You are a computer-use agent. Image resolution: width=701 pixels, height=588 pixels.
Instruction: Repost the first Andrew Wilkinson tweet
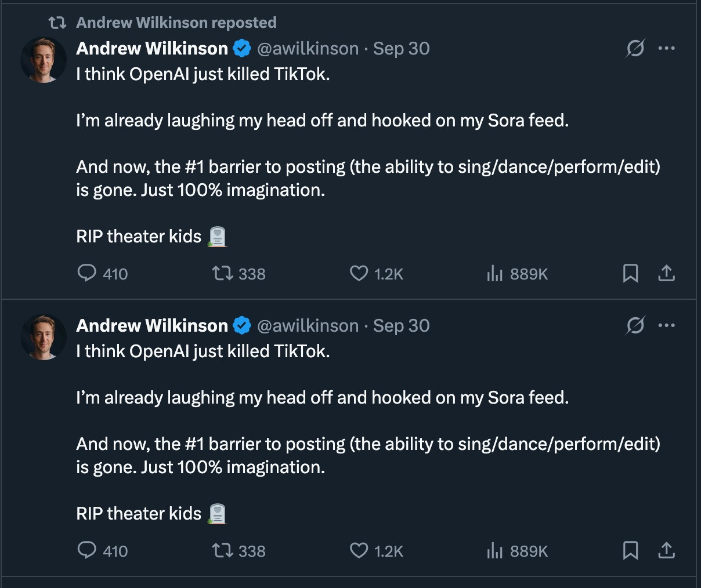click(x=221, y=273)
